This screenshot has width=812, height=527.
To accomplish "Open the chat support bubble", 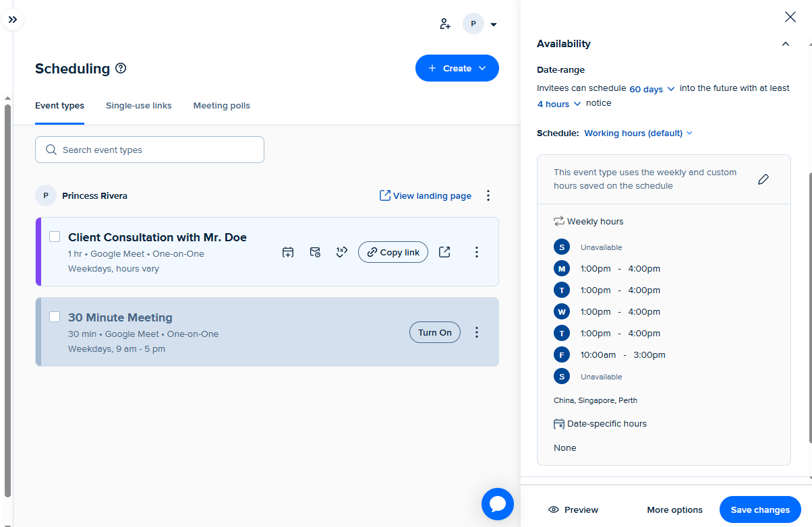I will (x=498, y=504).
